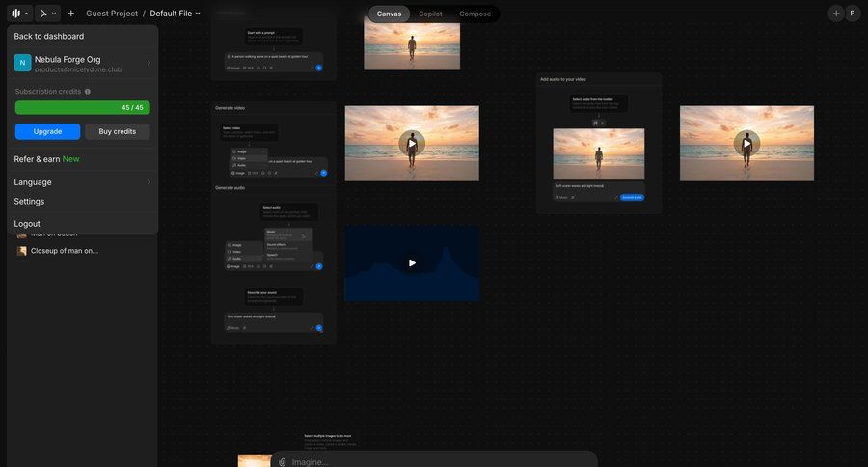The width and height of the screenshot is (868, 467).
Task: Click blue send arrow under Describe your sound
Action: pyautogui.click(x=319, y=328)
